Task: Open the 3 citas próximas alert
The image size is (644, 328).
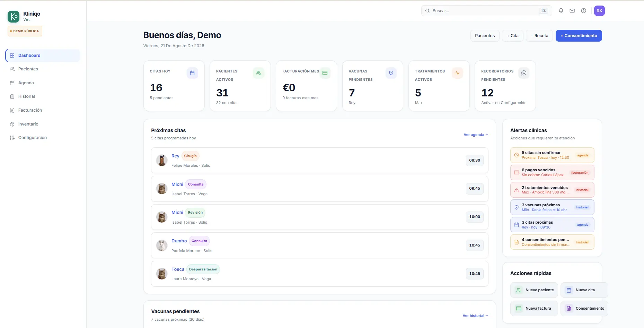Action: [x=552, y=225]
